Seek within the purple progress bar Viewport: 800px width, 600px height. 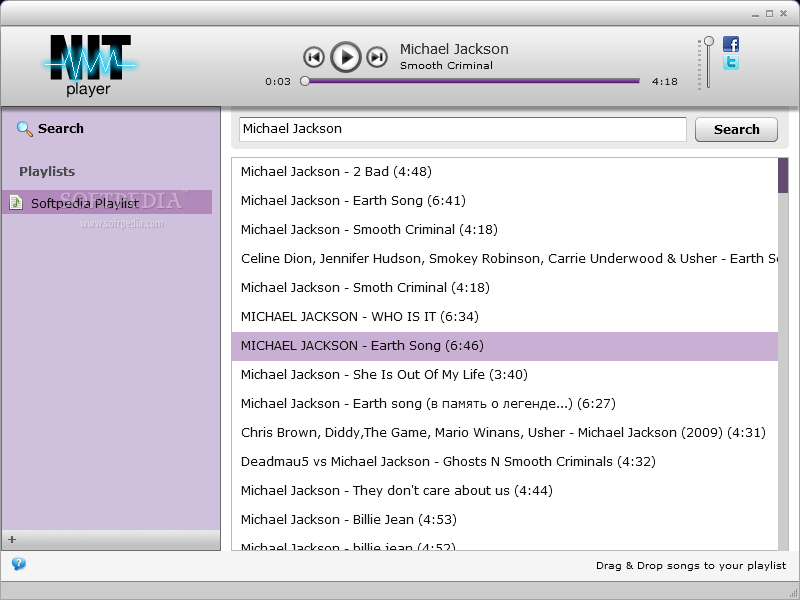tap(472, 81)
